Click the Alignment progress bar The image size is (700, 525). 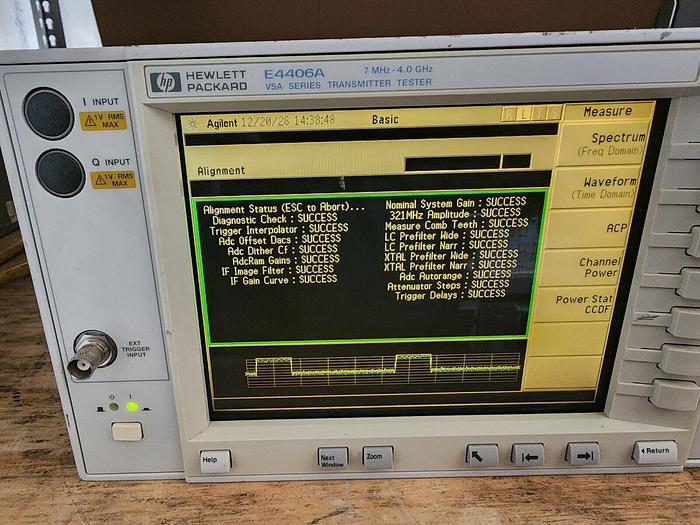click(468, 162)
